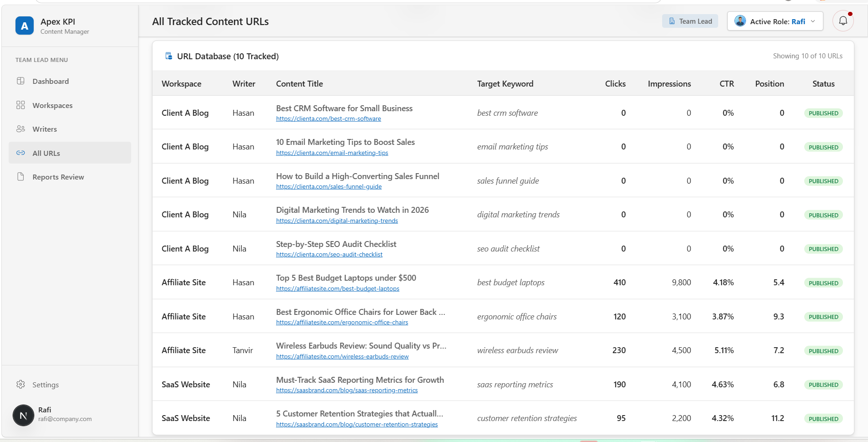Click the user avatar above rafi@company.com
868x442 pixels.
click(x=23, y=415)
